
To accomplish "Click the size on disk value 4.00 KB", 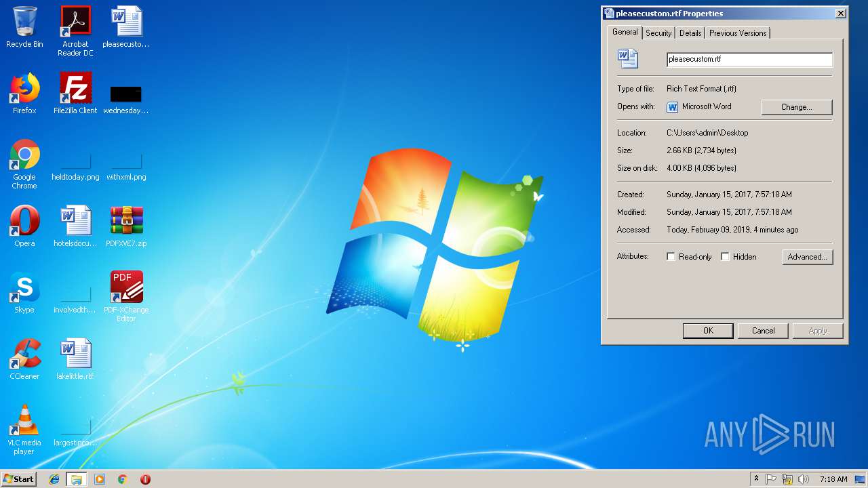I will [701, 168].
